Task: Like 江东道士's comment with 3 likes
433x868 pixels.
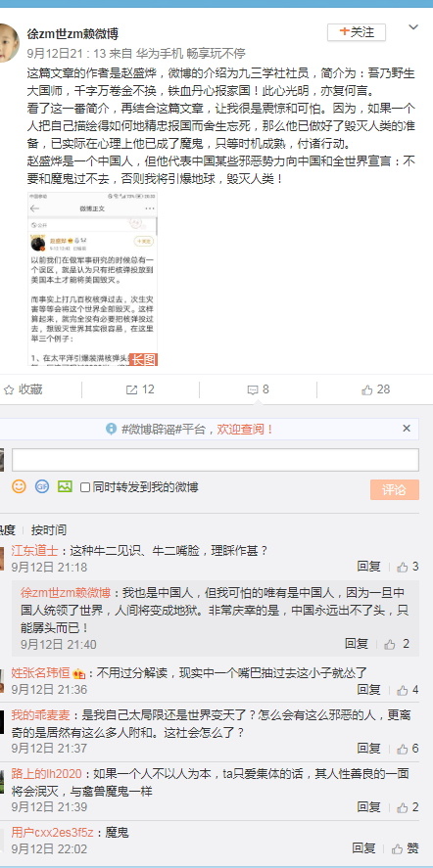Action: coord(403,567)
